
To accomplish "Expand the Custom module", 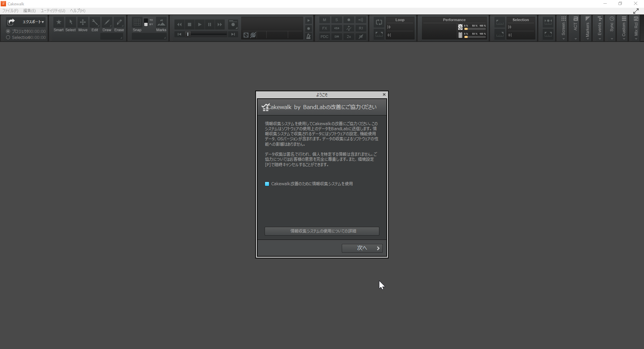I will point(624,28).
